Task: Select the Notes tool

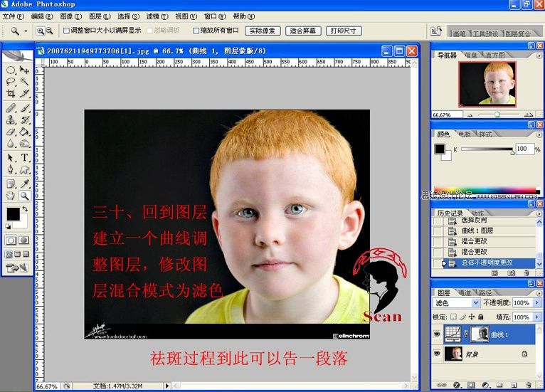Action: tap(11, 184)
